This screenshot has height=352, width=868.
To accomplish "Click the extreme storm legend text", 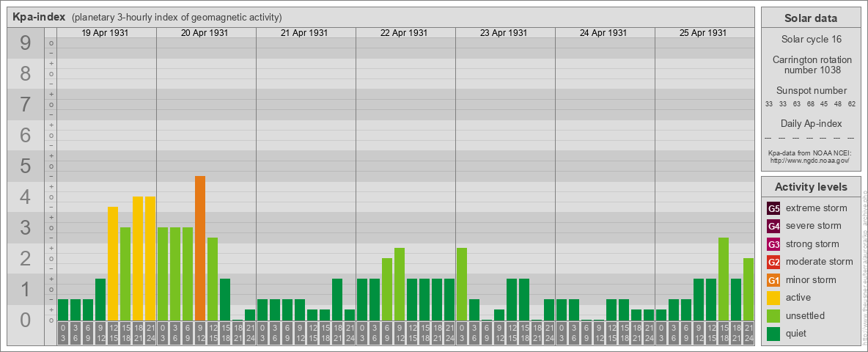I will (x=817, y=209).
